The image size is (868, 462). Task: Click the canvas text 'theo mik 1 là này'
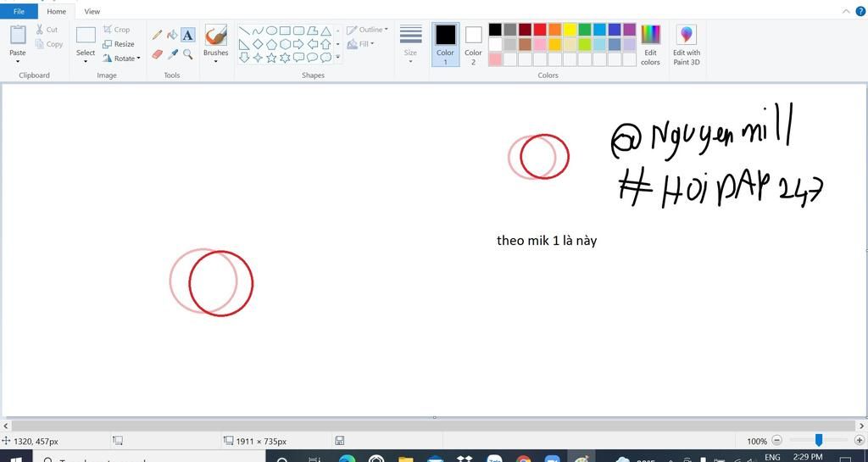547,241
